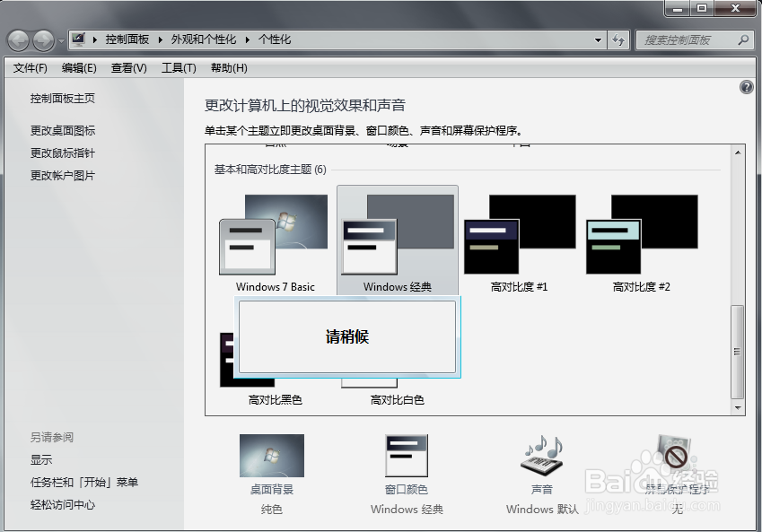The width and height of the screenshot is (762, 532).
Task: Open 更改鼠标指针 link
Action: 63,153
